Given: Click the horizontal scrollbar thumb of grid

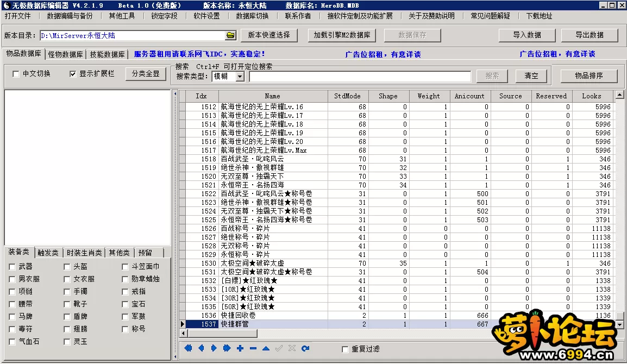Looking at the screenshot, I should (222, 333).
